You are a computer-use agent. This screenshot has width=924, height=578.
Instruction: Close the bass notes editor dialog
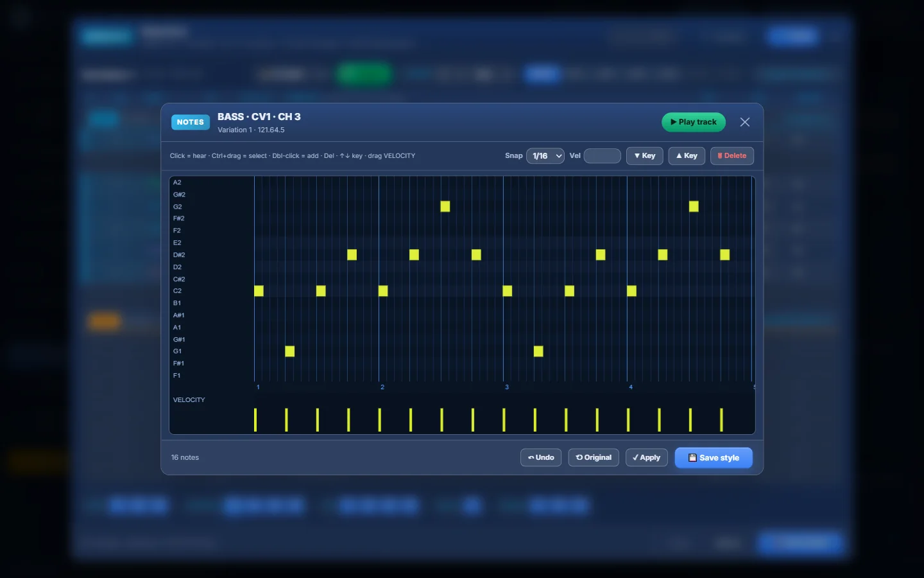tap(745, 122)
